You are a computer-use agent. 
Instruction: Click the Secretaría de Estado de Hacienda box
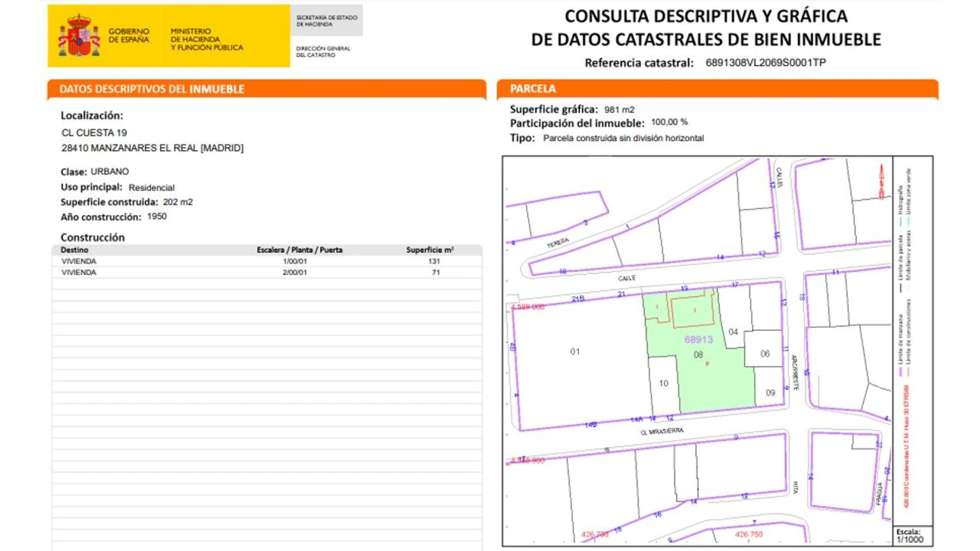tap(327, 21)
